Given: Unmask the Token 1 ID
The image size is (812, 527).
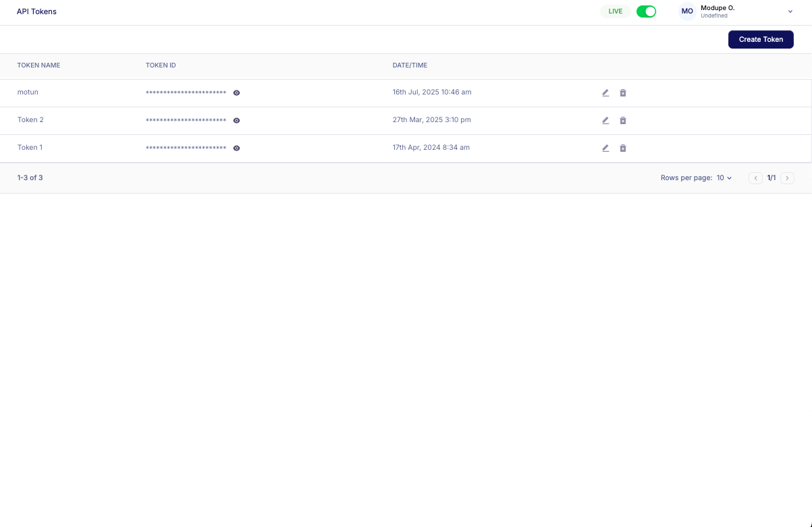Looking at the screenshot, I should pyautogui.click(x=236, y=148).
